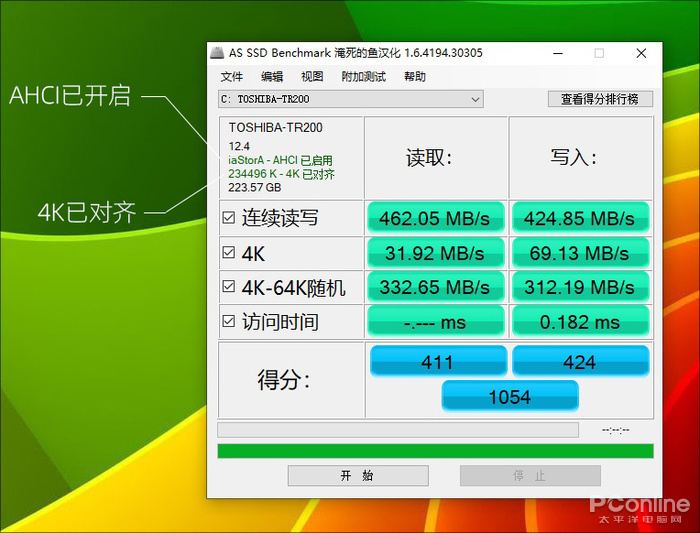This screenshot has width=700, height=533.
Task: Toggle the 连续读写 sequential test checkbox
Action: click(x=229, y=218)
